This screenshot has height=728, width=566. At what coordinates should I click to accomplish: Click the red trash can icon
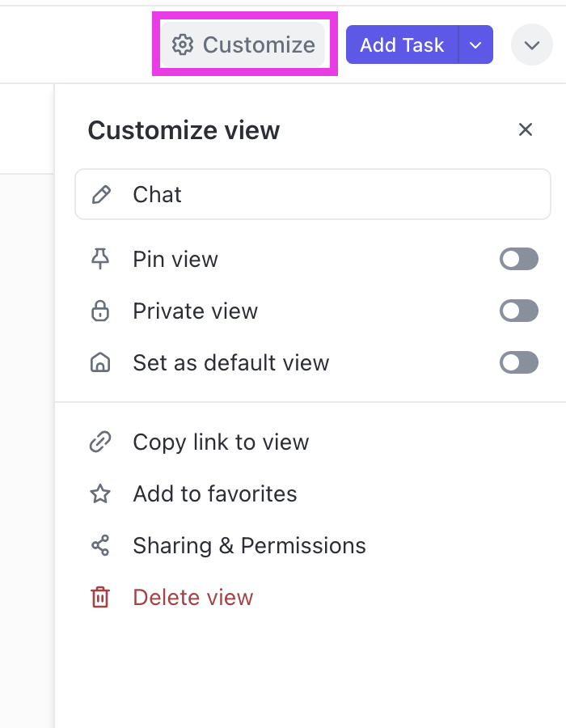tap(100, 598)
